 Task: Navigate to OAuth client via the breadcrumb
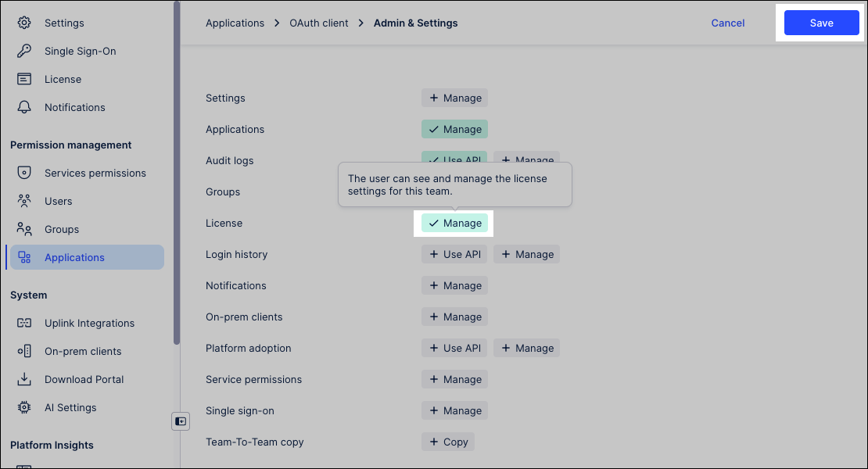click(318, 23)
